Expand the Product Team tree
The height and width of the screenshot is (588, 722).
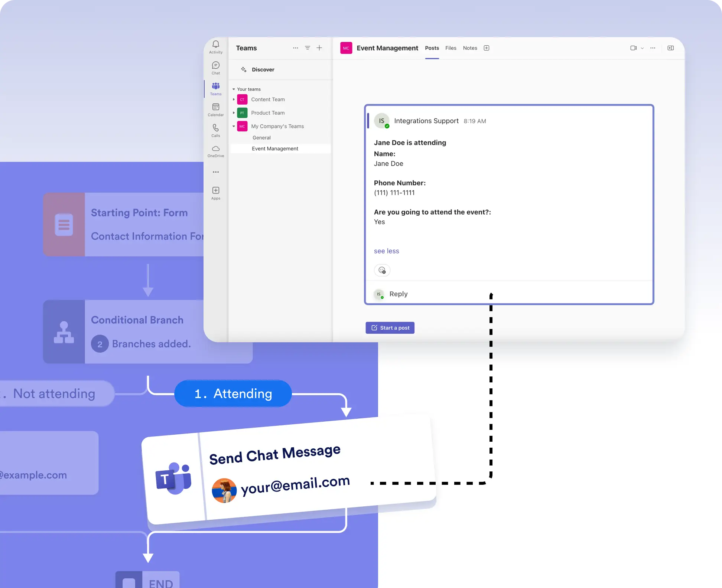click(234, 113)
